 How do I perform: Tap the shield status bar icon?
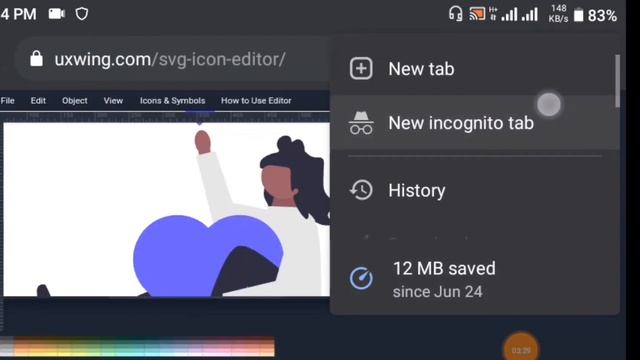(x=82, y=14)
